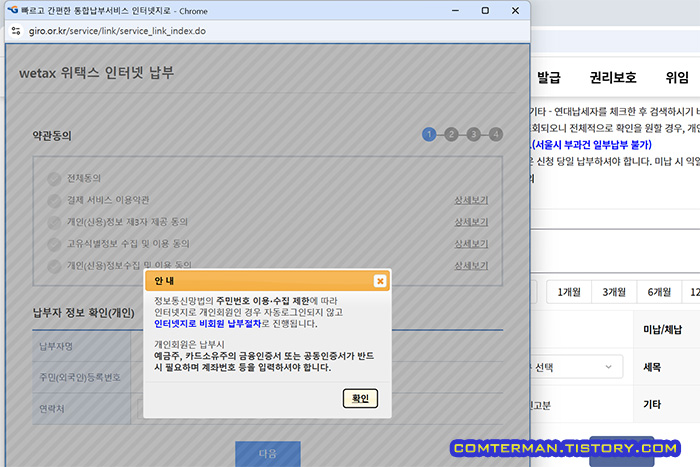Open the 선택 dropdown in background window
Viewport: 700px width, 467px height.
click(x=576, y=367)
